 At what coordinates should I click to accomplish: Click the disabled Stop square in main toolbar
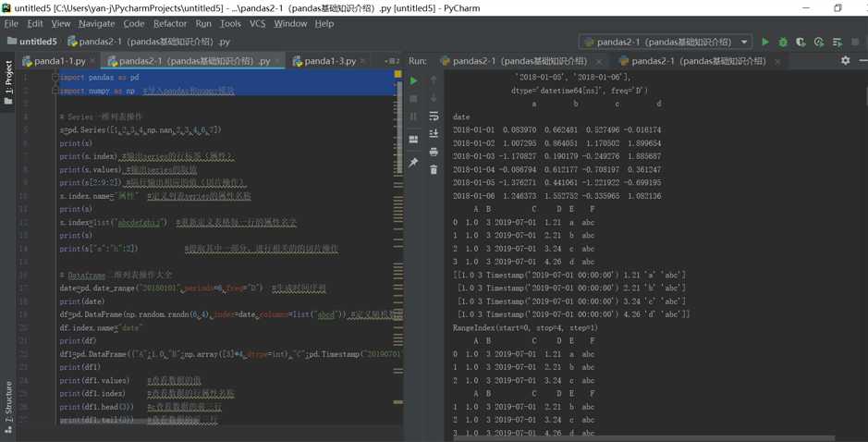tap(855, 42)
